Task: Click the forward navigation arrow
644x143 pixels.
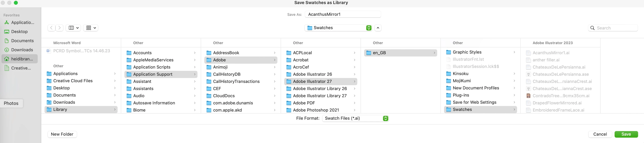Action: 59,28
